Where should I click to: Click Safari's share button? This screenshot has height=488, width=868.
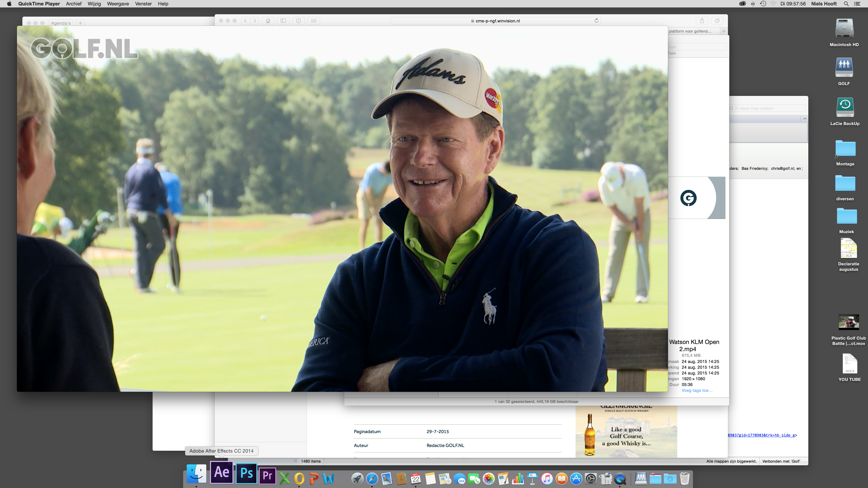pyautogui.click(x=702, y=21)
